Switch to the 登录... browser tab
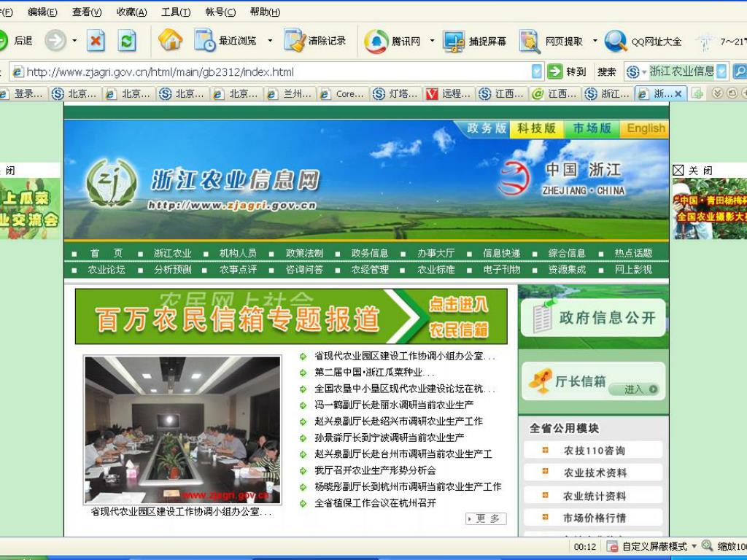 pos(23,94)
